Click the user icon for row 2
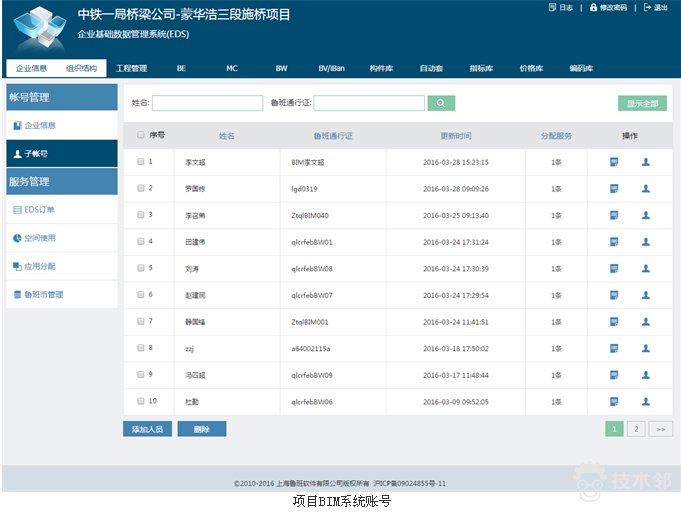This screenshot has height=512, width=681. pos(646,188)
